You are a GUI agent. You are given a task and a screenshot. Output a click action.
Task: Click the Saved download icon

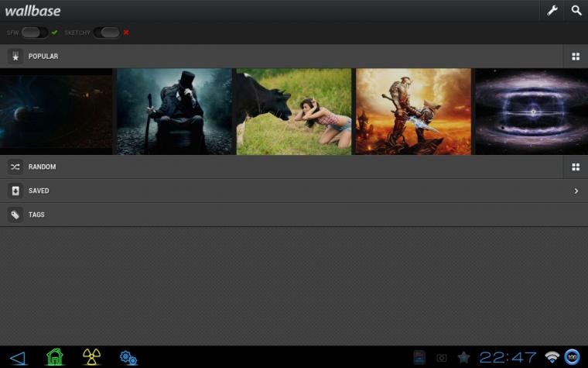pyautogui.click(x=15, y=191)
